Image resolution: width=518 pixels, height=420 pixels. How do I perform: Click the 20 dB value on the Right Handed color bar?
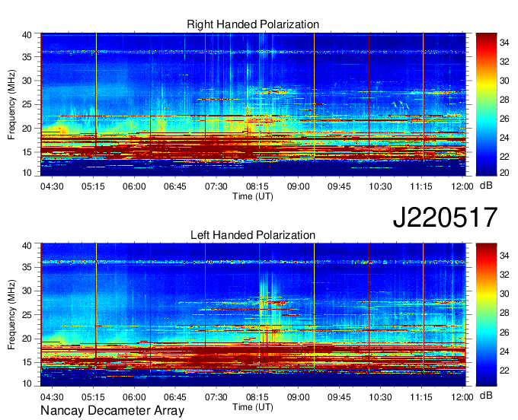point(504,173)
